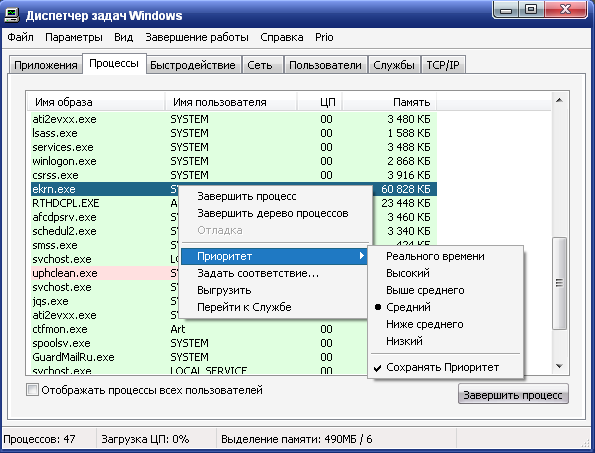Click the 60 828 КБ memory value
The height and width of the screenshot is (453, 595).
(x=406, y=189)
